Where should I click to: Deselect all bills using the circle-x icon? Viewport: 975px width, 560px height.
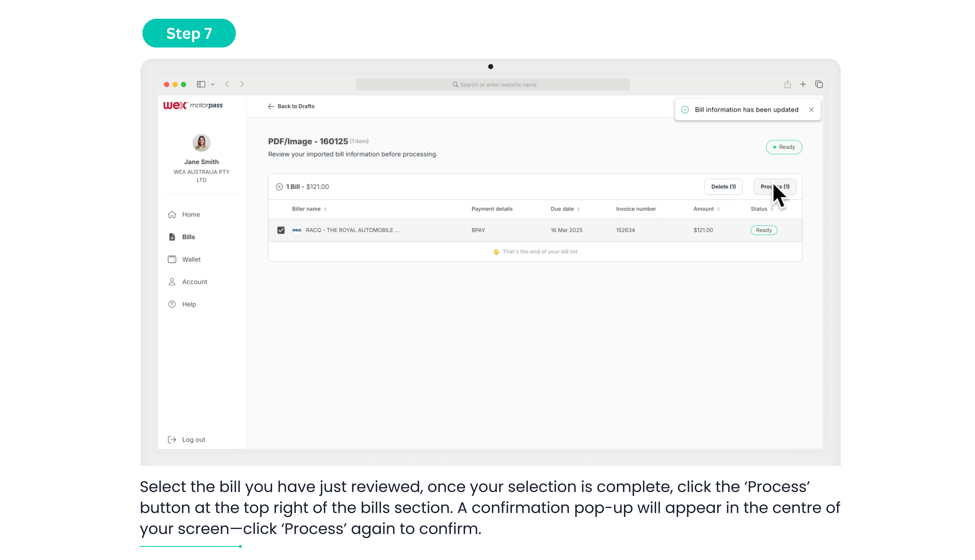[279, 186]
